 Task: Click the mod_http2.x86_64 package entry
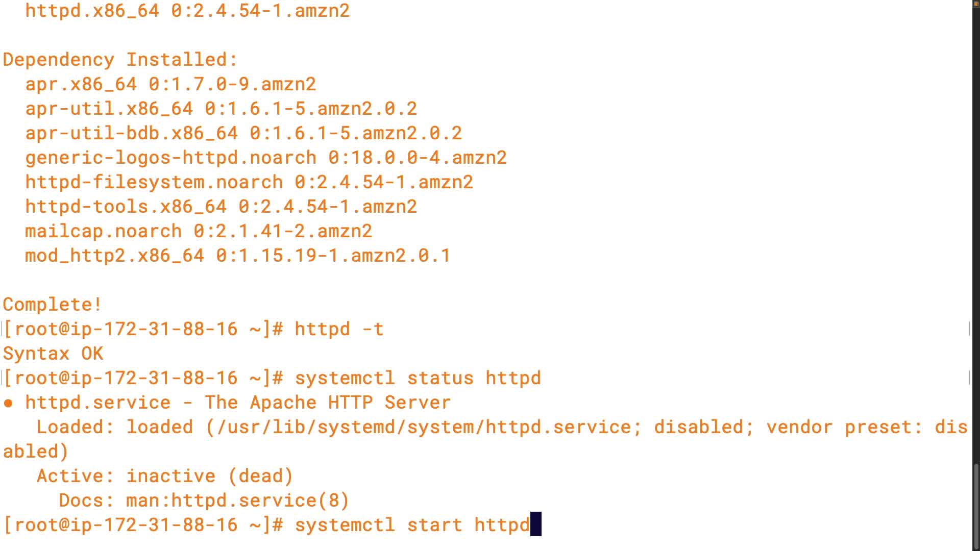click(237, 256)
